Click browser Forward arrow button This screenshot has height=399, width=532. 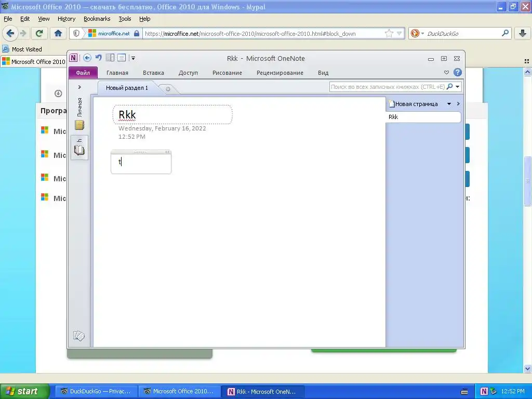tap(23, 33)
